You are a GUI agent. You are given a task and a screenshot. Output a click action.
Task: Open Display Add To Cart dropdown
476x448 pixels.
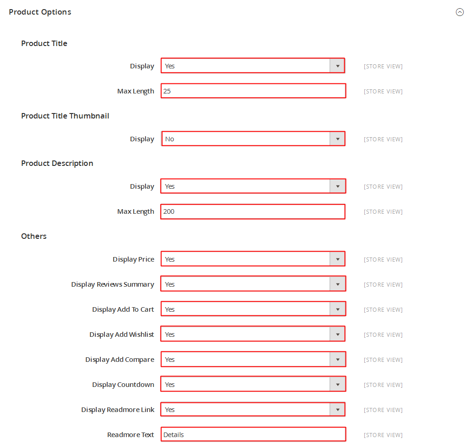253,309
